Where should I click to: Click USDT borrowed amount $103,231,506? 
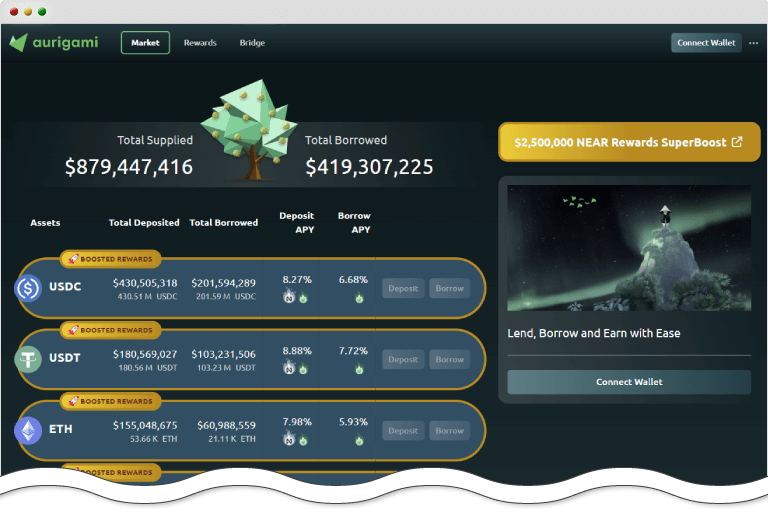point(223,354)
